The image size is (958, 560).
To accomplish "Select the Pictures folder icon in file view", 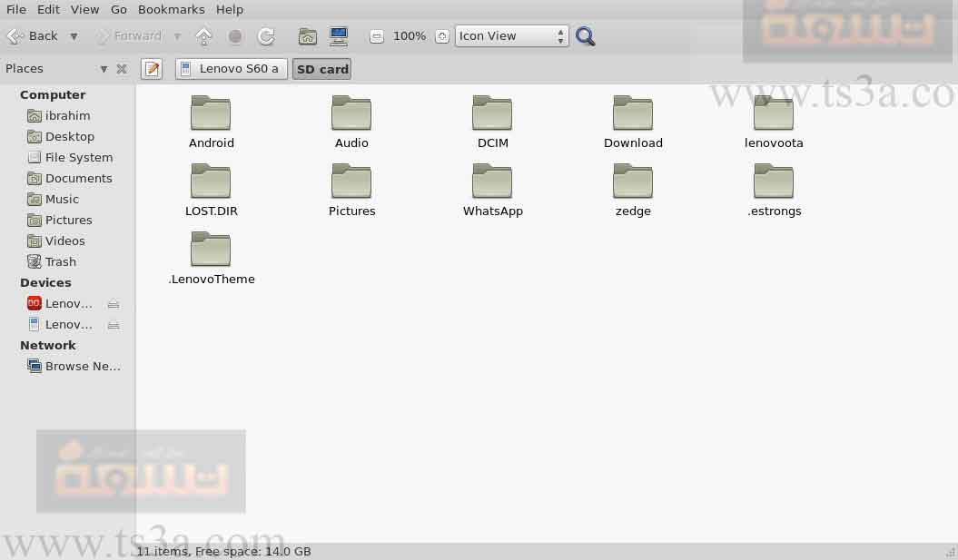I will [351, 182].
